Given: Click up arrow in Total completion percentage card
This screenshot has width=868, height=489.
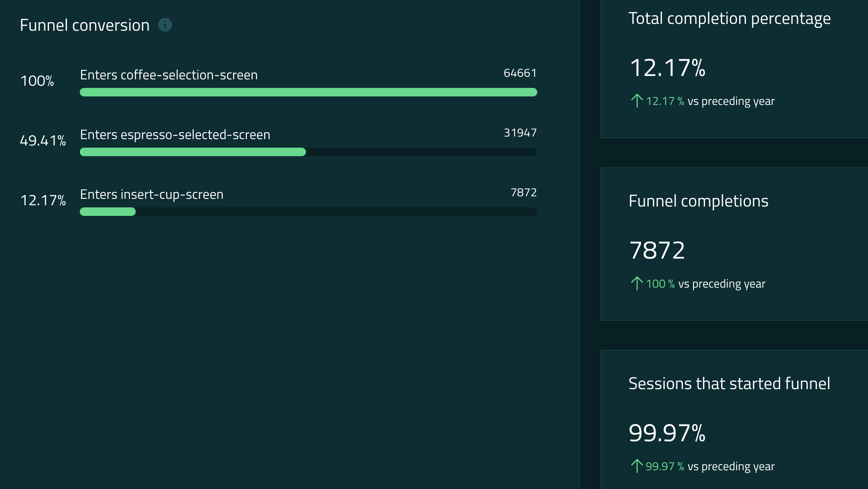Looking at the screenshot, I should coord(636,101).
